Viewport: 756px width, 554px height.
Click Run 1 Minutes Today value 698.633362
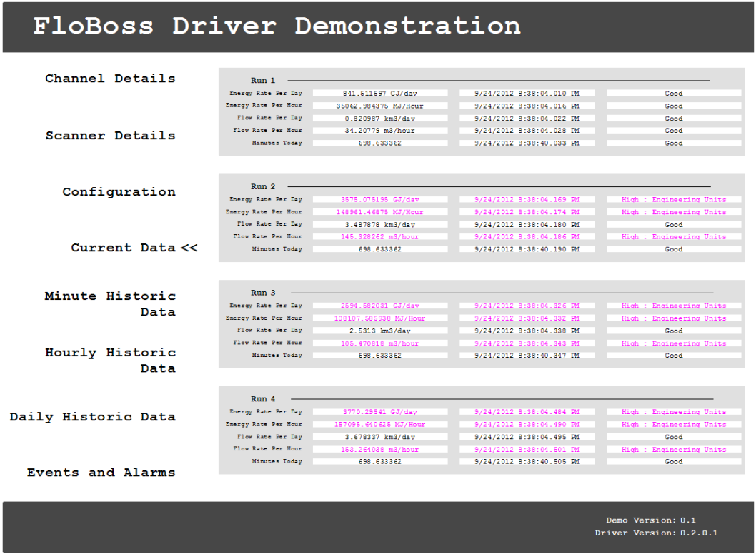click(380, 143)
